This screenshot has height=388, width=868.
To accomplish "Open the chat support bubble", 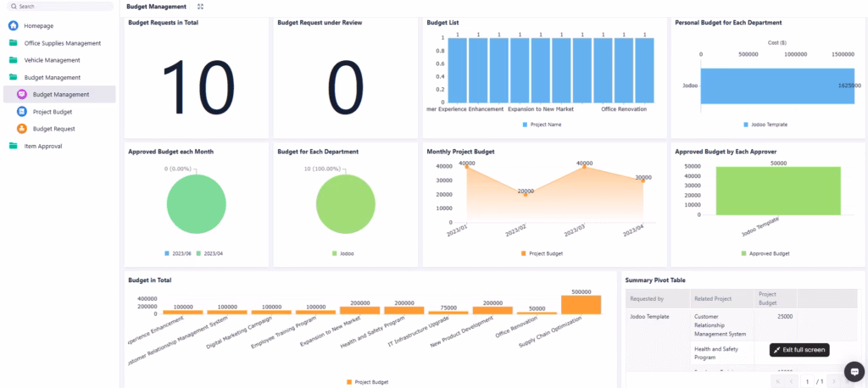I will tap(854, 371).
